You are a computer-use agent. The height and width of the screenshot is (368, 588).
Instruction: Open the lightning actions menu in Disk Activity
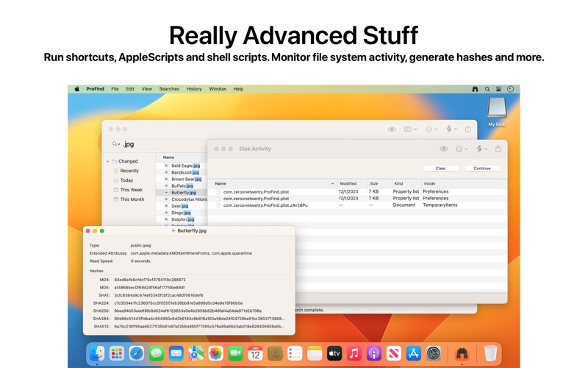[x=481, y=149]
